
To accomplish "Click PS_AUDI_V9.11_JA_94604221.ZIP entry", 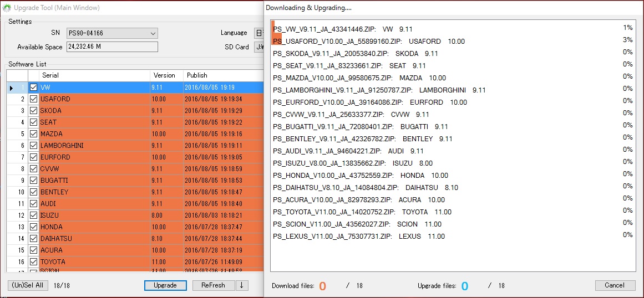I will [x=348, y=151].
